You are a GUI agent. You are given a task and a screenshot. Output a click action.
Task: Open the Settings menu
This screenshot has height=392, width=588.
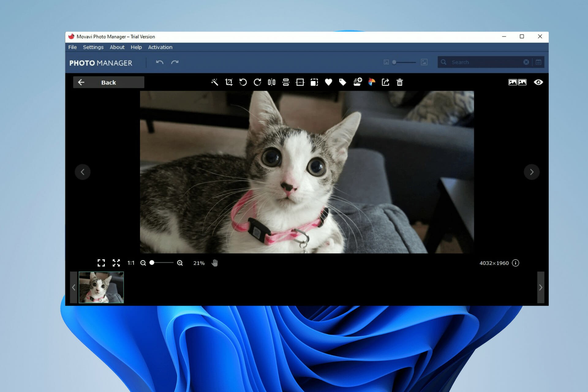click(93, 47)
